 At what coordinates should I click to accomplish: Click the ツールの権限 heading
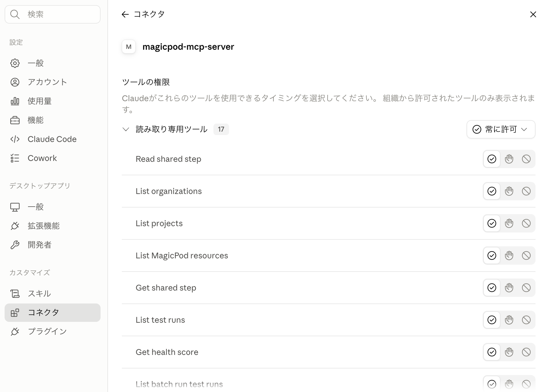(x=146, y=82)
